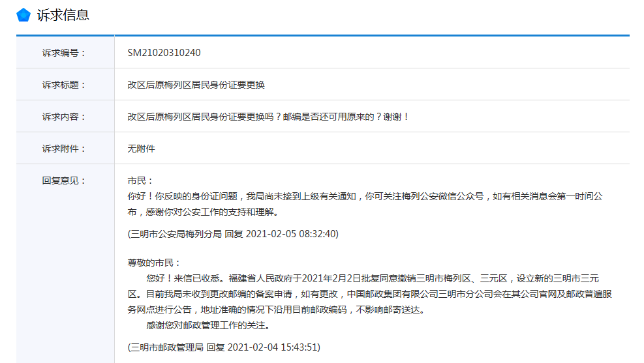Click the 诉求编号 label
The image size is (644, 363).
pos(64,53)
